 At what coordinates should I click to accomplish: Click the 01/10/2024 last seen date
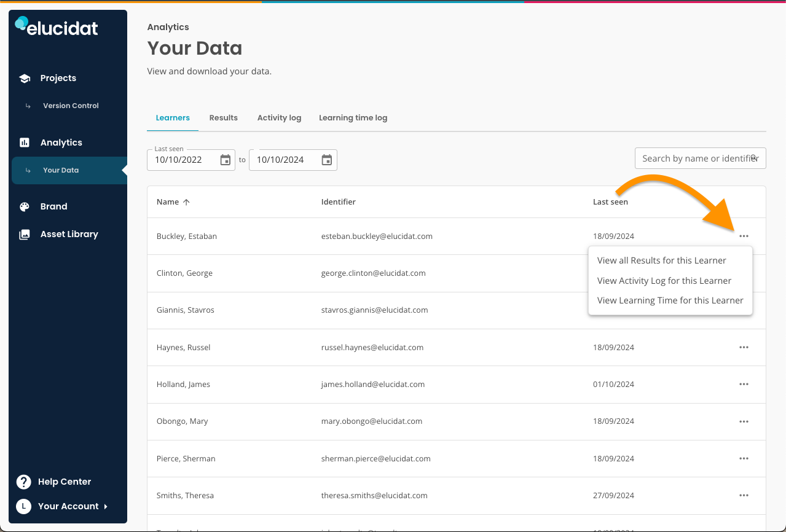pyautogui.click(x=613, y=384)
